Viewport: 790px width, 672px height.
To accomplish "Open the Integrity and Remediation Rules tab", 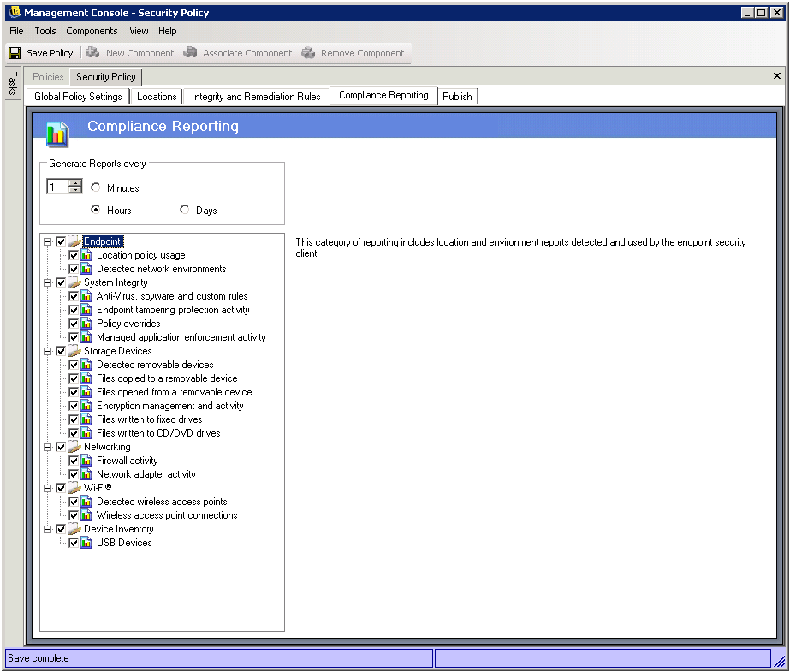I will tap(256, 96).
